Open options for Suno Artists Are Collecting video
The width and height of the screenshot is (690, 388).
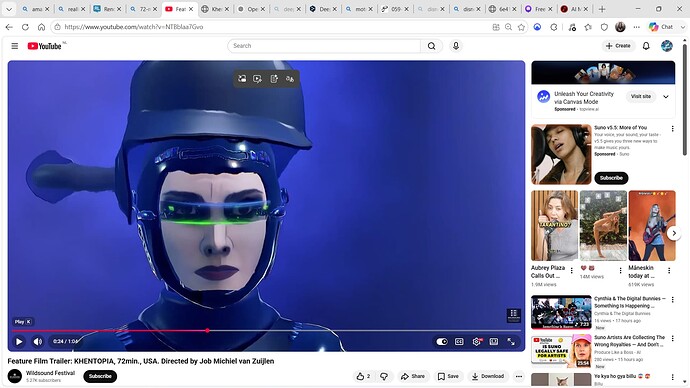pyautogui.click(x=672, y=338)
